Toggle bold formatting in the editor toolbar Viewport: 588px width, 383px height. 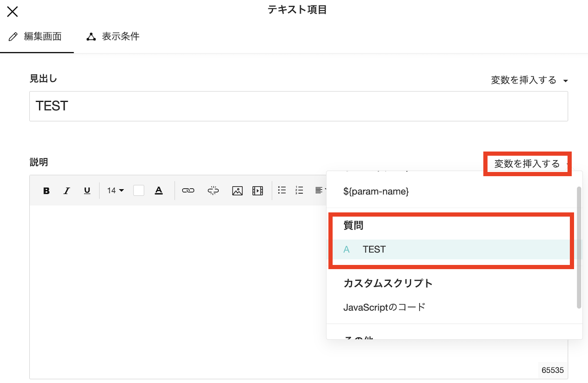click(47, 191)
